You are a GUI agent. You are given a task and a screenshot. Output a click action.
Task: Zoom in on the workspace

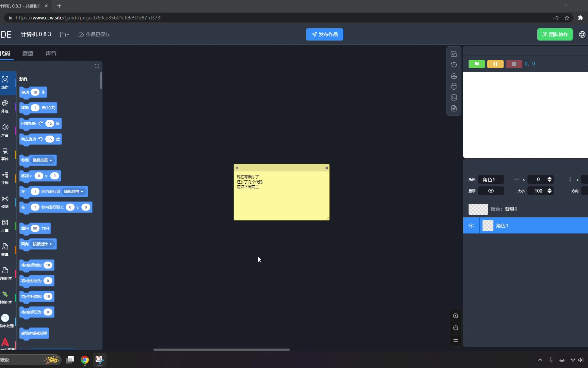[456, 316]
